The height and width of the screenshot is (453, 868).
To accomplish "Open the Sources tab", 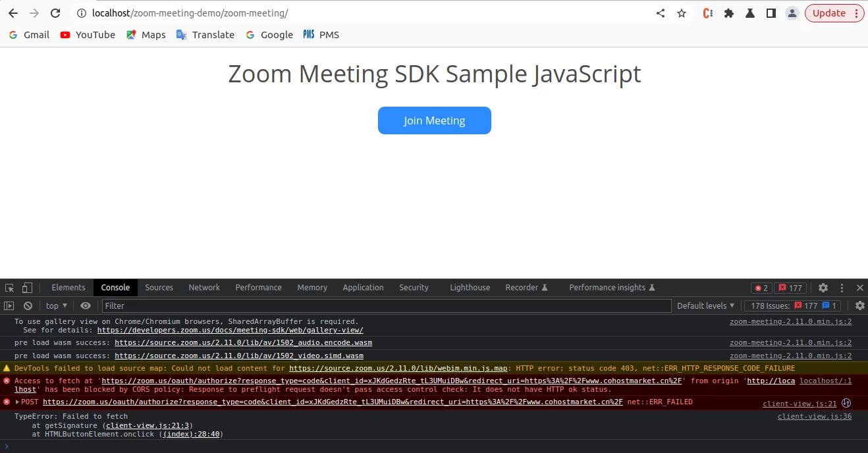I will (159, 288).
